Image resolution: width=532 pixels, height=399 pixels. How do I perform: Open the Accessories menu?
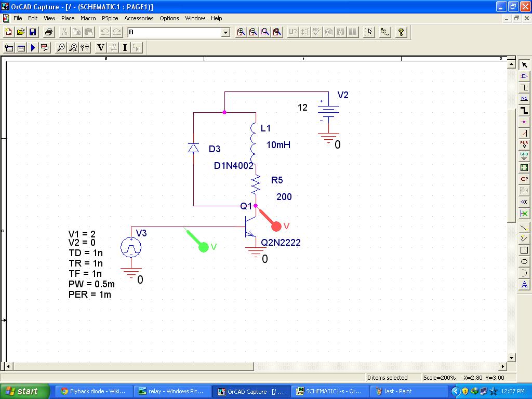coord(138,18)
